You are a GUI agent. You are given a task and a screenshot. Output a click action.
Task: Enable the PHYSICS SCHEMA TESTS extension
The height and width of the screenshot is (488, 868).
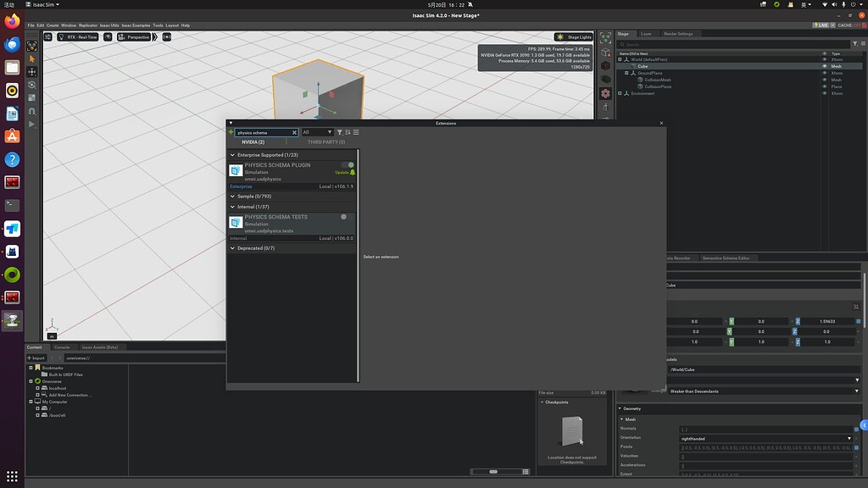[x=343, y=217]
